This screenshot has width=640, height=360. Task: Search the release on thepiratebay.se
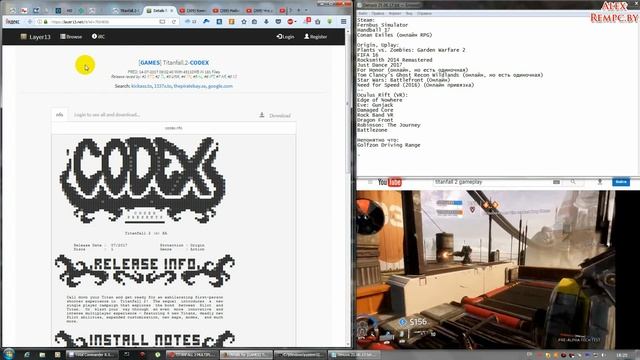190,86
